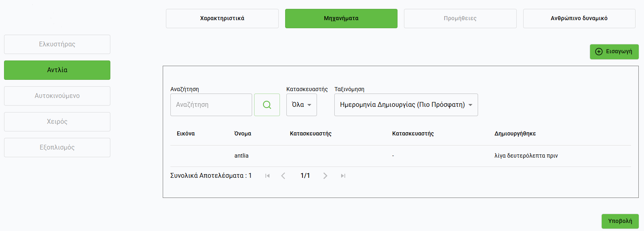Go to next page arrow
The height and width of the screenshot is (231, 644).
point(325,176)
